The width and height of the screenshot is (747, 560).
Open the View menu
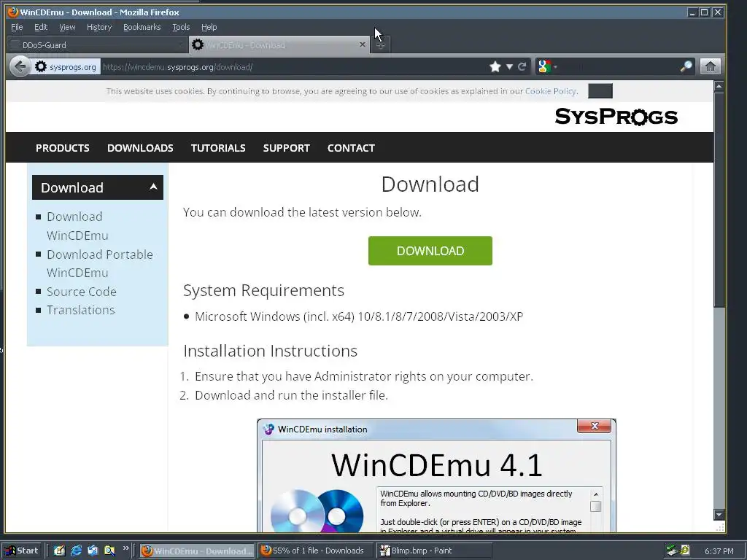(67, 27)
